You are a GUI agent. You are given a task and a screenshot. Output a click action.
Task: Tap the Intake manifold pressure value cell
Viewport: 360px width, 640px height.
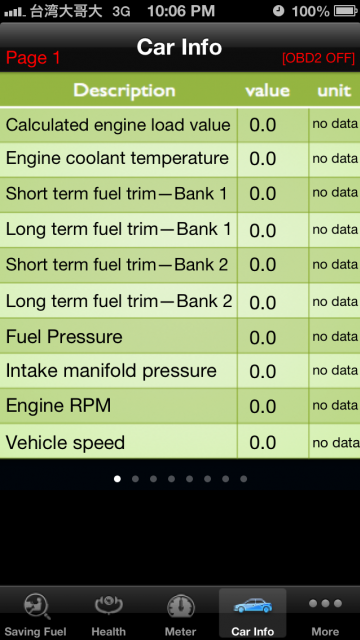pos(273,371)
